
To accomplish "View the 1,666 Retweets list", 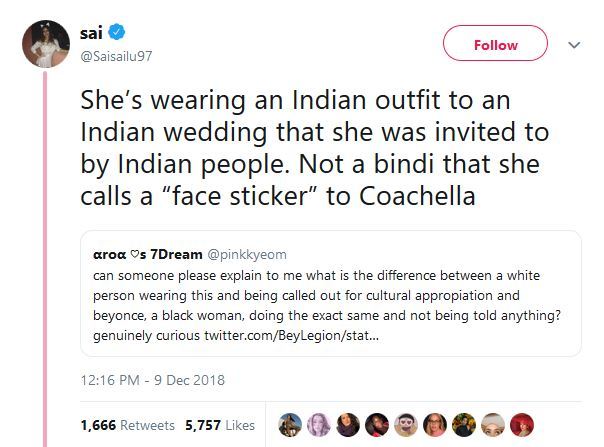I will pyautogui.click(x=127, y=424).
